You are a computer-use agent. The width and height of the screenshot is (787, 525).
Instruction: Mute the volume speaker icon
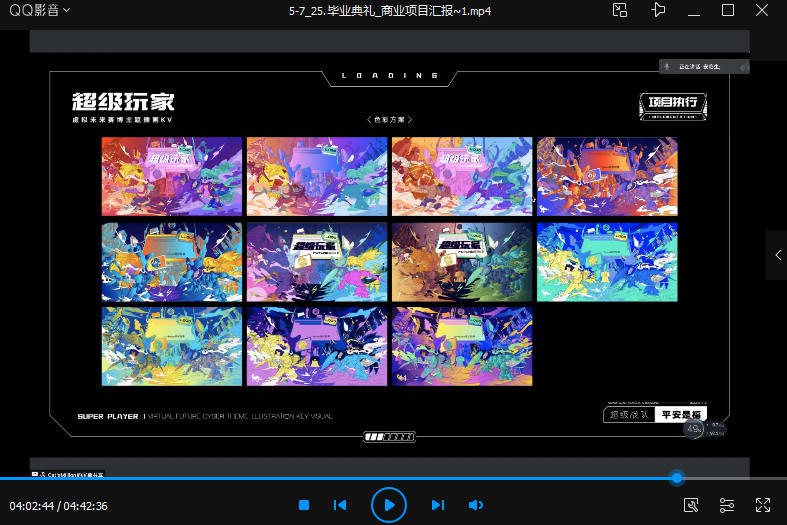click(x=476, y=505)
